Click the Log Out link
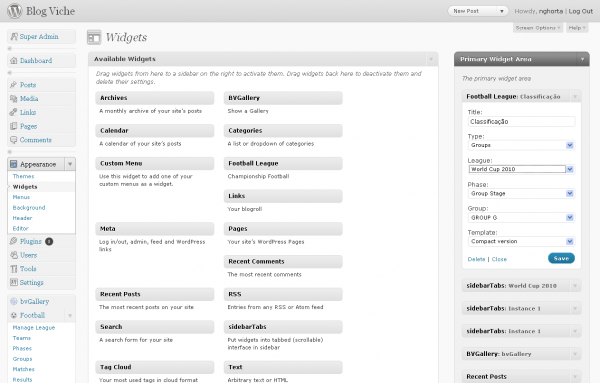600x383 pixels. (580, 11)
